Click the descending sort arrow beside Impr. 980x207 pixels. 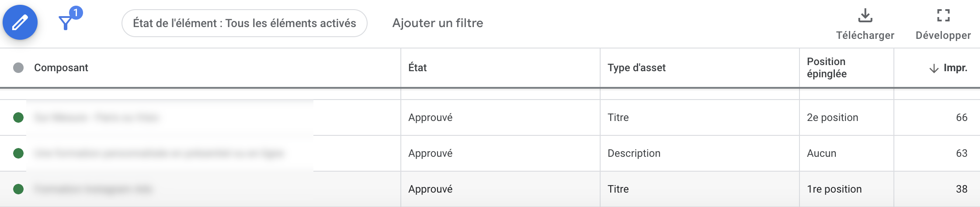tap(934, 69)
